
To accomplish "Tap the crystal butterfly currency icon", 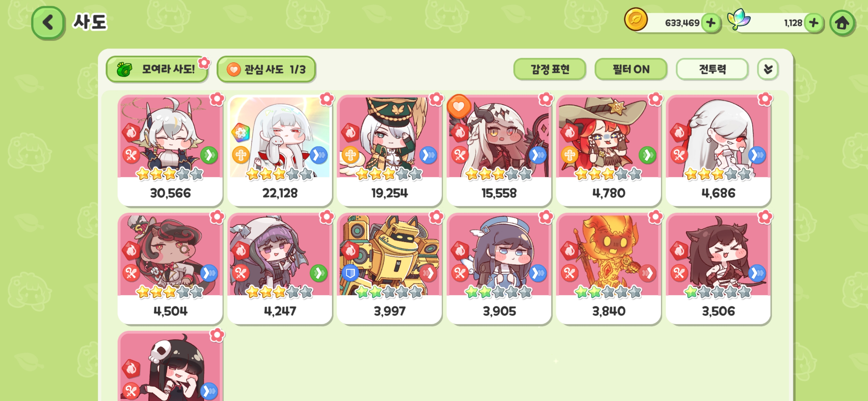I will coord(739,19).
